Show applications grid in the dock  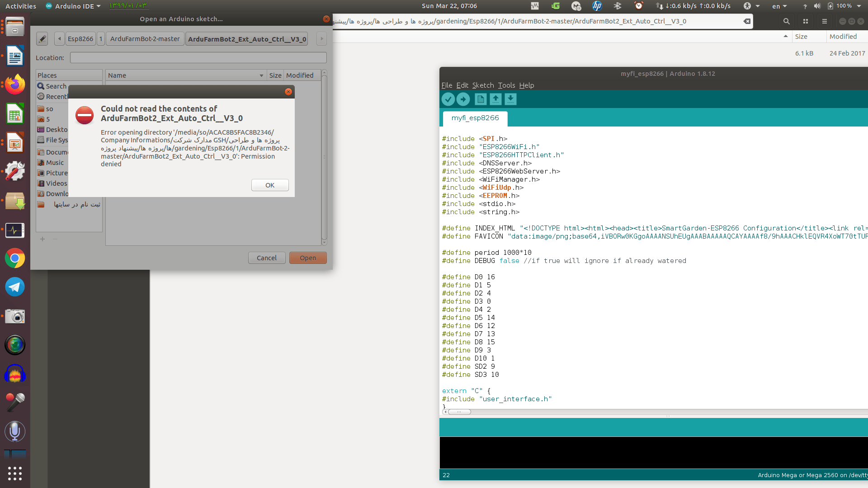(x=15, y=474)
